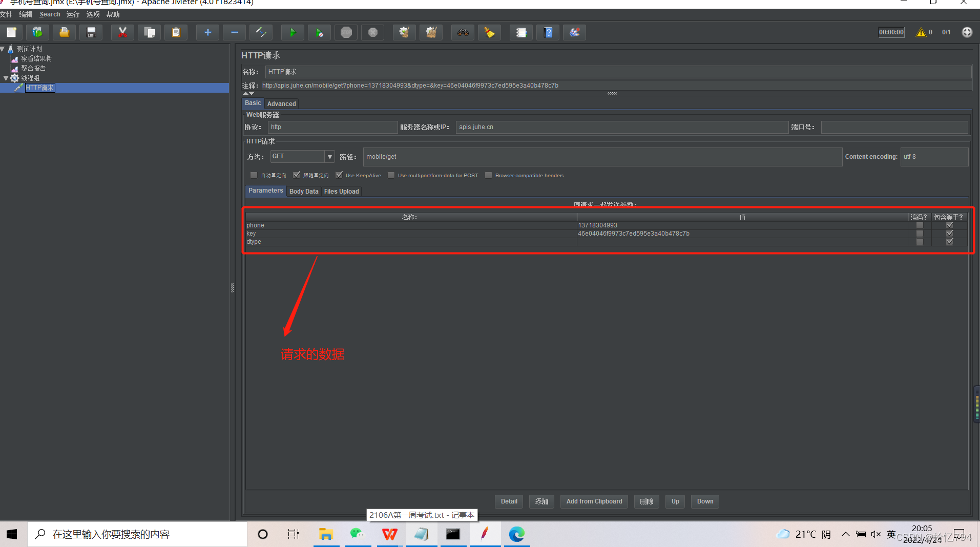Select the Parameters tab
The image size is (980, 547).
[265, 191]
